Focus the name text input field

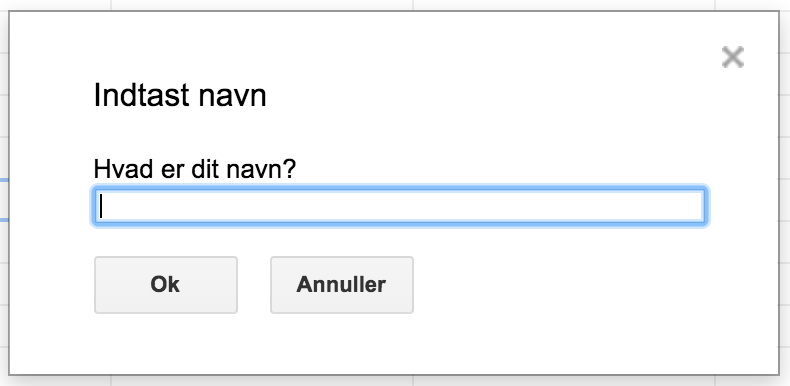tap(400, 207)
